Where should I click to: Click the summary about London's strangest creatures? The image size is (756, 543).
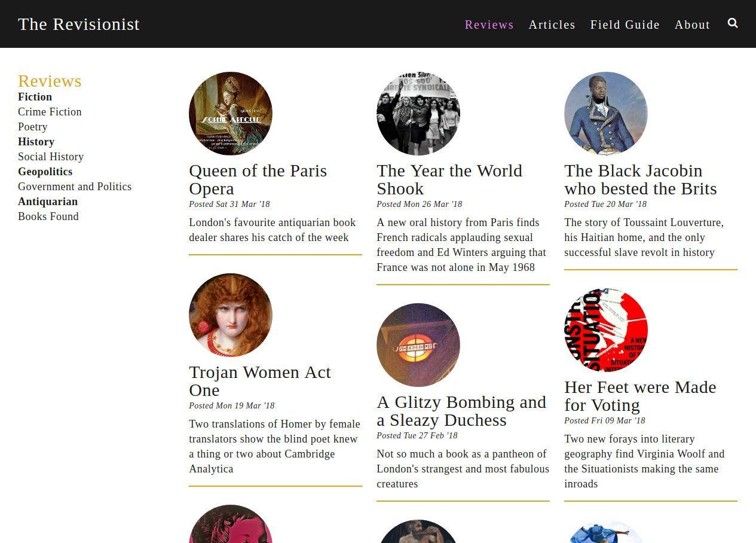point(463,469)
